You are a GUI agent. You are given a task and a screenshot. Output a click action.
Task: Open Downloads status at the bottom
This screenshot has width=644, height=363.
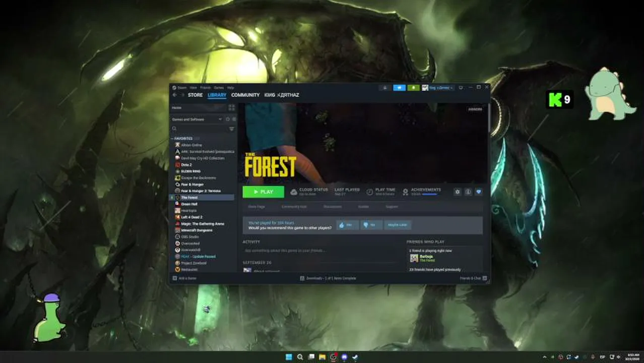click(328, 278)
